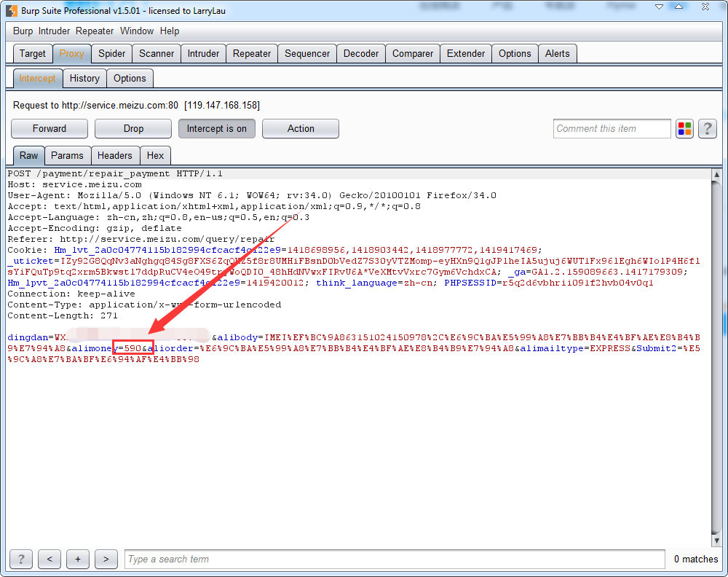The image size is (728, 577).
Task: Open the Window menu
Action: pyautogui.click(x=137, y=31)
